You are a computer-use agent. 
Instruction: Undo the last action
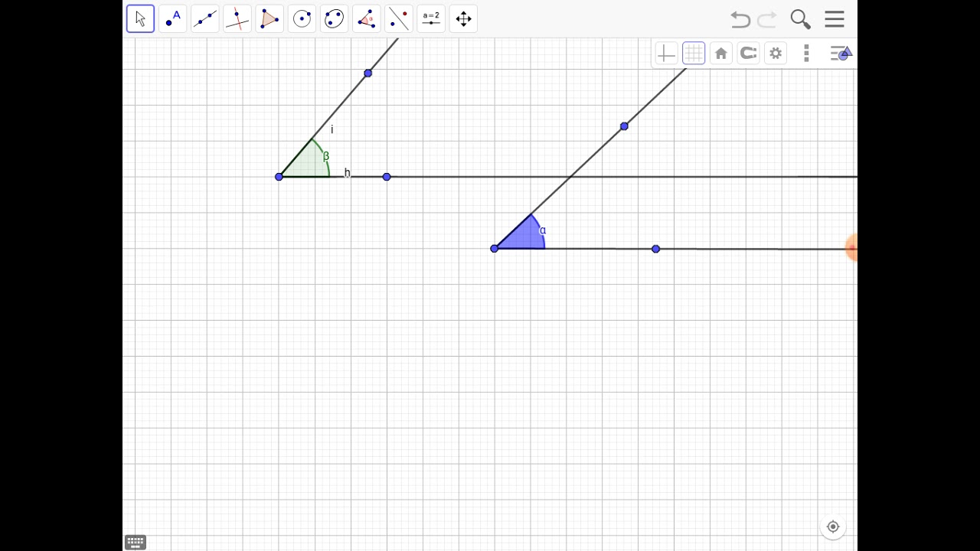(x=740, y=19)
